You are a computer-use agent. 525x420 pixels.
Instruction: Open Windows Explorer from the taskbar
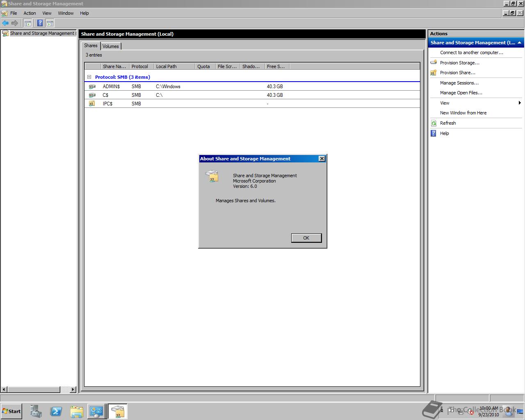(77, 411)
